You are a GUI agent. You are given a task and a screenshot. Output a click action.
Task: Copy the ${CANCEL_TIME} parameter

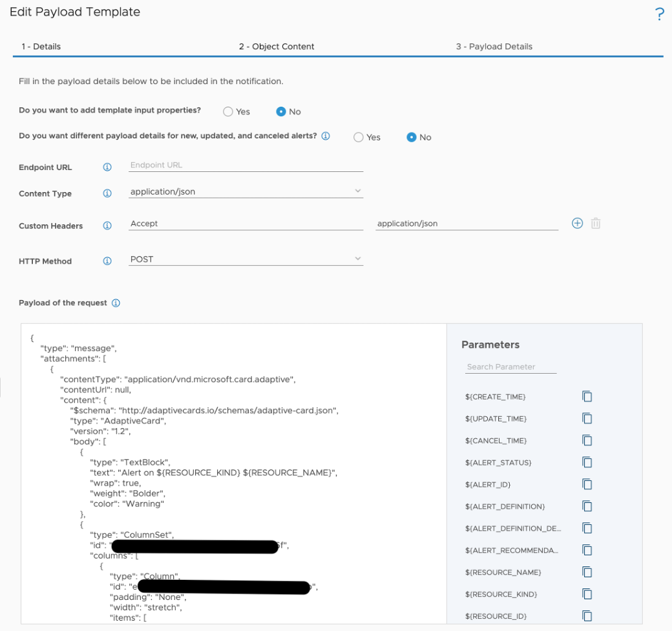coord(587,440)
